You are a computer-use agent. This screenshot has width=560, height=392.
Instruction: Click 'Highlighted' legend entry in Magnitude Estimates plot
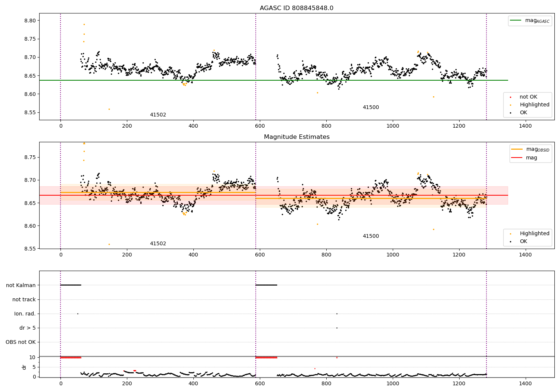[535, 234]
